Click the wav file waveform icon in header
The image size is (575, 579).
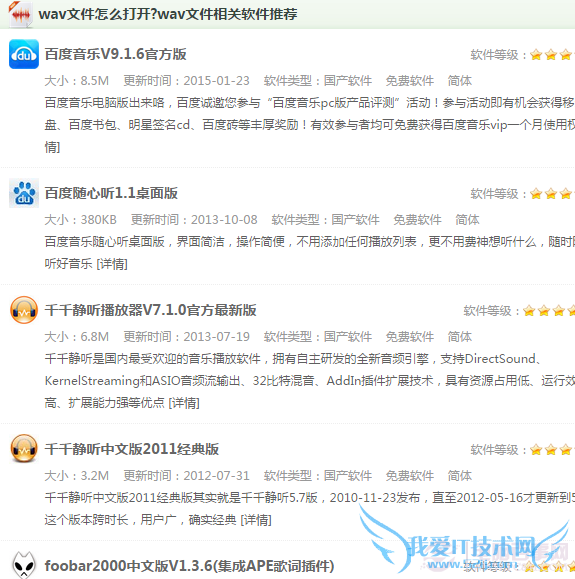click(x=21, y=15)
